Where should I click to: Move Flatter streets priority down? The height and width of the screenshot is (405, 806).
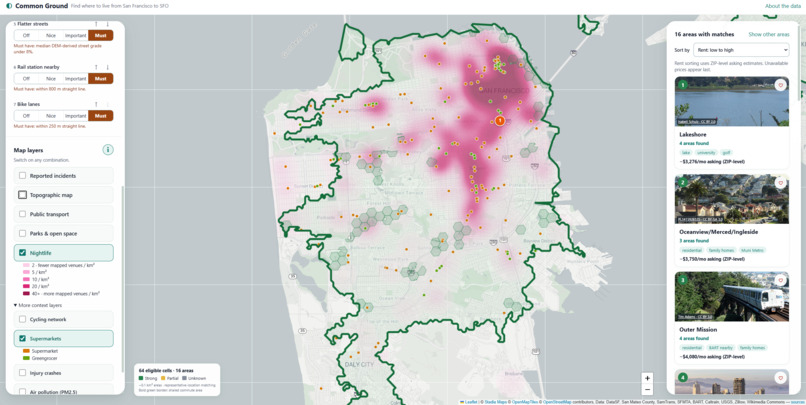(x=107, y=24)
